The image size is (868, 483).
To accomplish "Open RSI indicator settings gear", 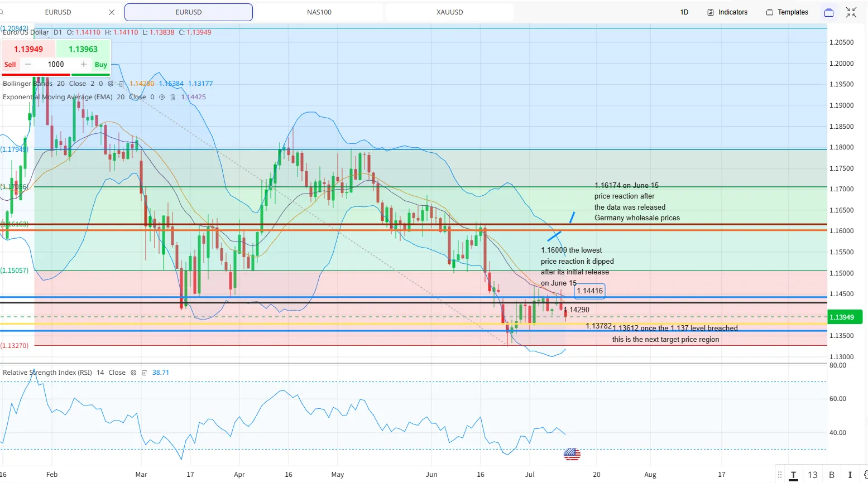I will click(133, 373).
